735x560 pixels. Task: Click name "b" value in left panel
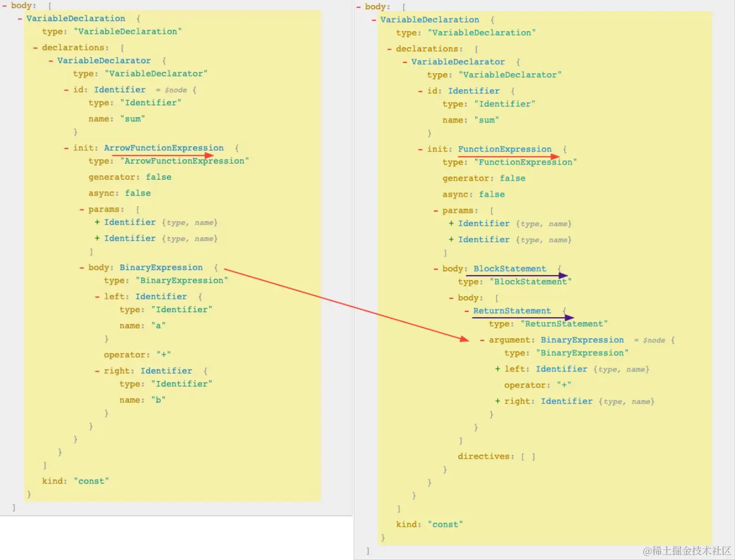pos(159,400)
